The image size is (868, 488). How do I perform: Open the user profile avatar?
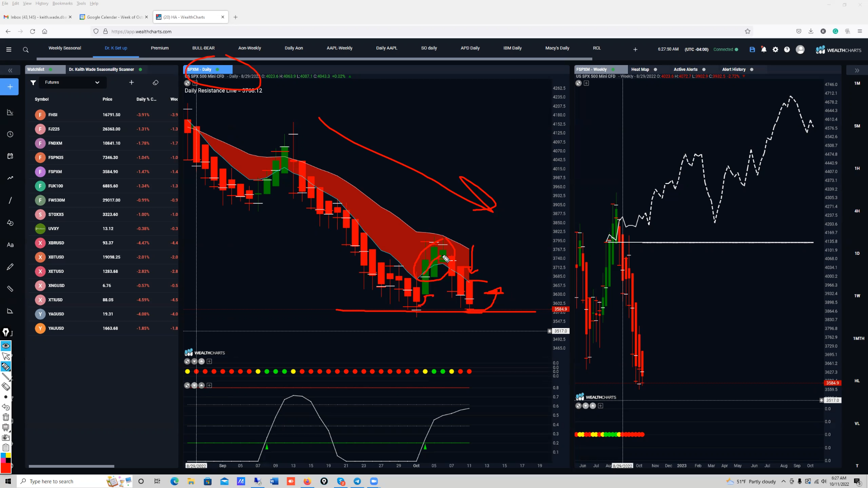(x=800, y=50)
